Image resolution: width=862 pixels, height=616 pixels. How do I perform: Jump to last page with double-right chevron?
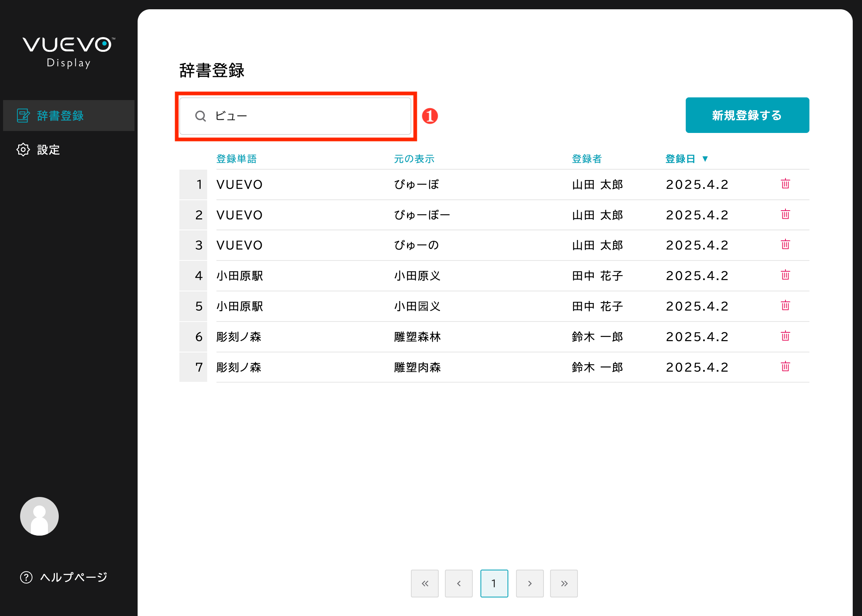point(564,584)
